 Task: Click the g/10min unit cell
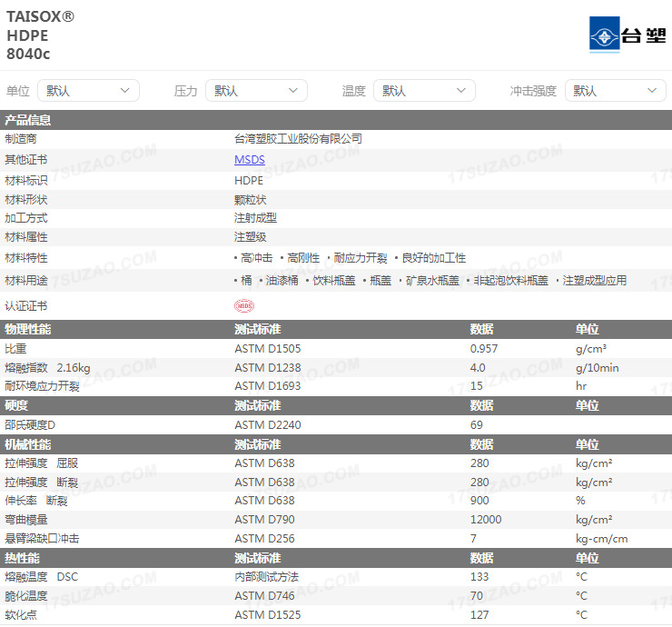(597, 367)
